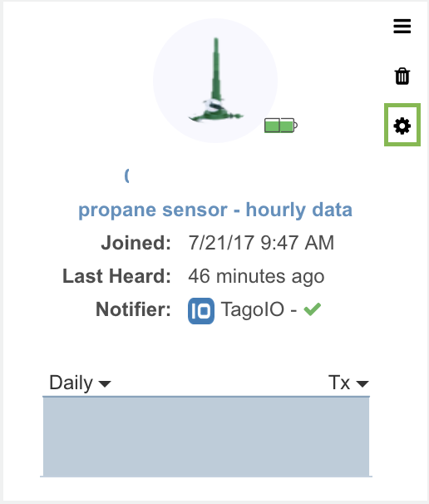Click the Last Heard label
Screen dimensions: 429x504
[x=116, y=276]
